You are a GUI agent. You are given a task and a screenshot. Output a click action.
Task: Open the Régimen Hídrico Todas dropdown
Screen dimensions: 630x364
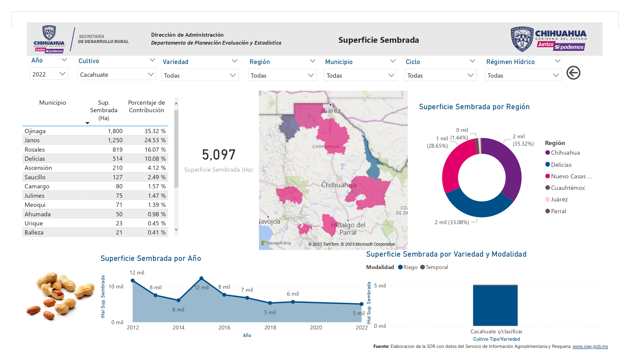tap(523, 75)
